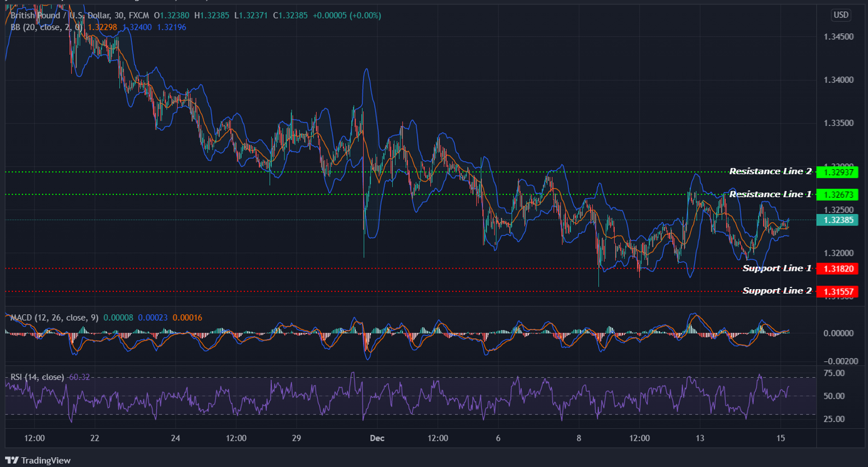Viewport: 868px width, 467px height.
Task: Click the MACD signal value 0.00016
Action: [x=188, y=318]
